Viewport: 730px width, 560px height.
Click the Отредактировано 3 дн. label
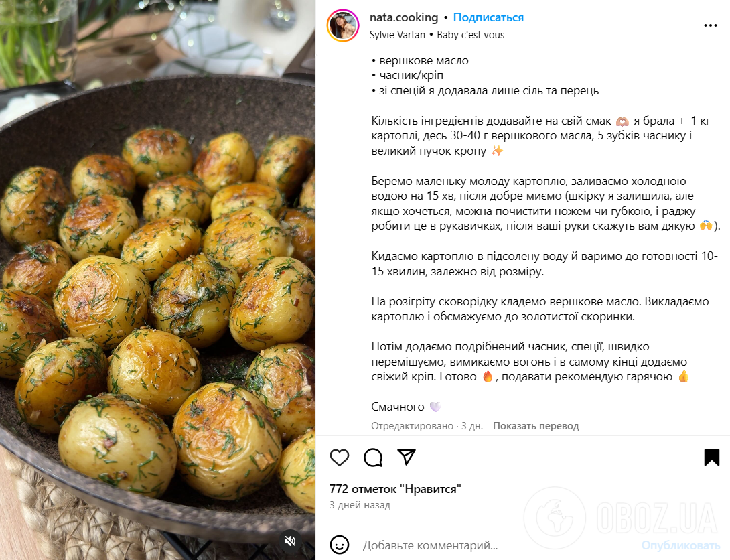pyautogui.click(x=427, y=426)
